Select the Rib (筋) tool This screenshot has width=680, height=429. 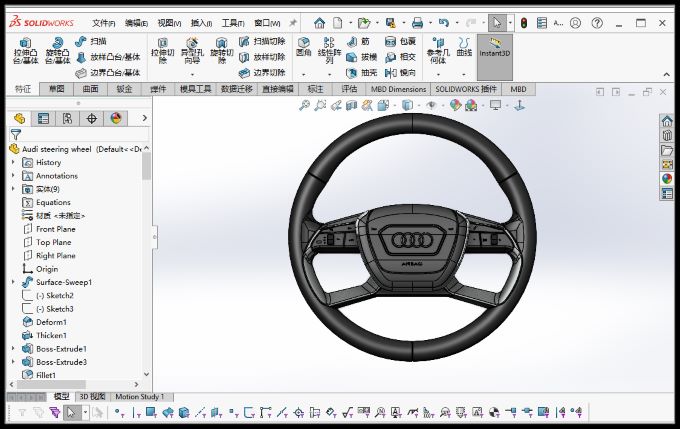tap(358, 41)
